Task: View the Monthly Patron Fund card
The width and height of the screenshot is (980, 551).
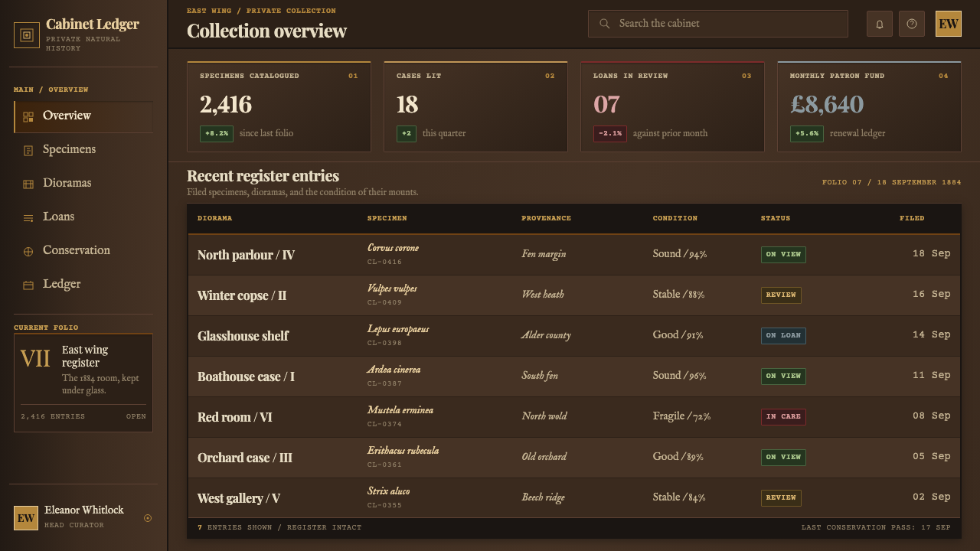Action: pos(869,106)
